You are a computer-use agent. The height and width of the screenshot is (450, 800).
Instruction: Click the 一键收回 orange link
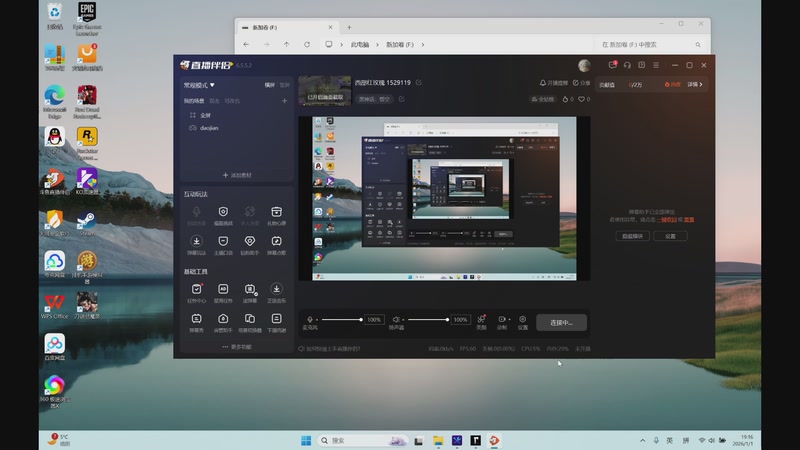(x=667, y=220)
